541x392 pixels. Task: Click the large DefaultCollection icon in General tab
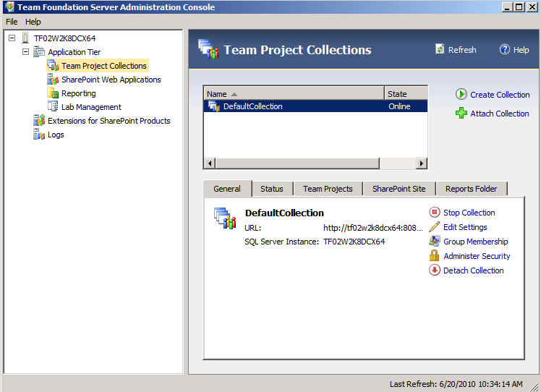tap(225, 218)
